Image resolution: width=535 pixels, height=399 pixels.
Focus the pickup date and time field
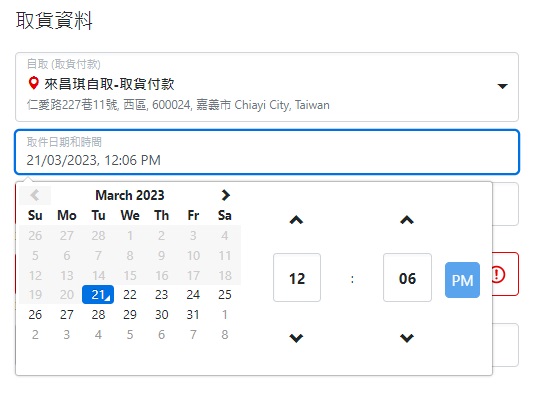[x=267, y=152]
